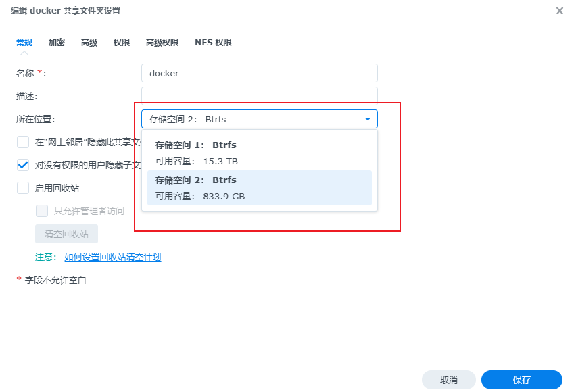Tick the 只允许管理者访问 checkbox
The height and width of the screenshot is (392, 576).
point(42,211)
